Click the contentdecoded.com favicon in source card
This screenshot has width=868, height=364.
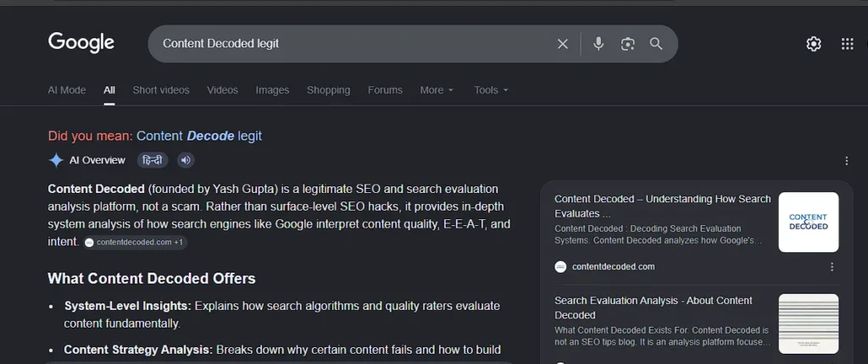pyautogui.click(x=560, y=267)
